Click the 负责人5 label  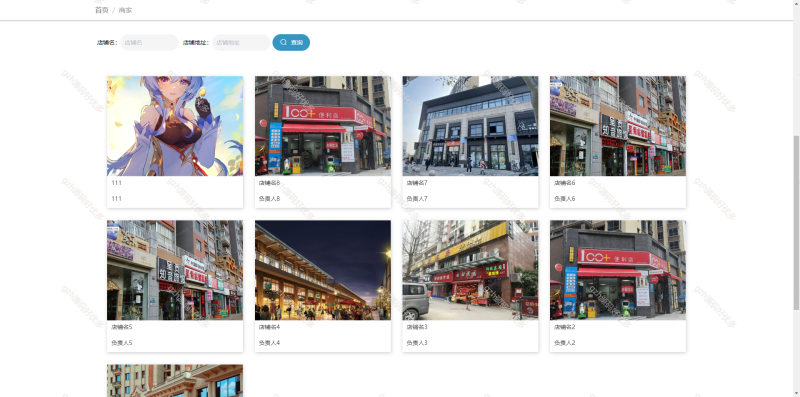(x=121, y=343)
